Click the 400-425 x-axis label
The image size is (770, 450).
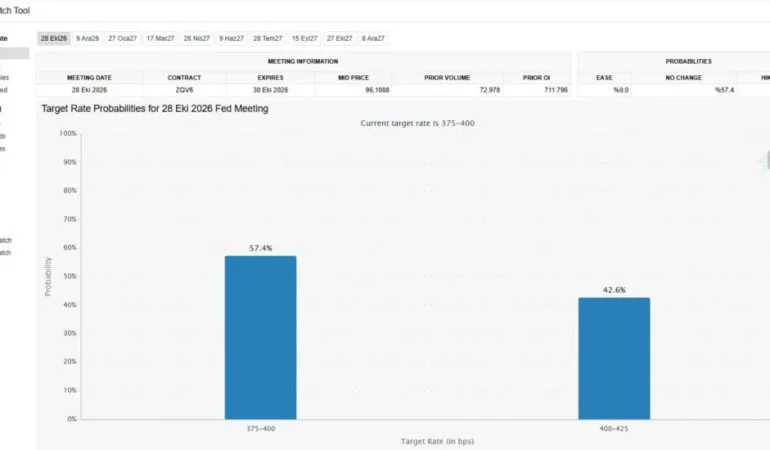614,428
